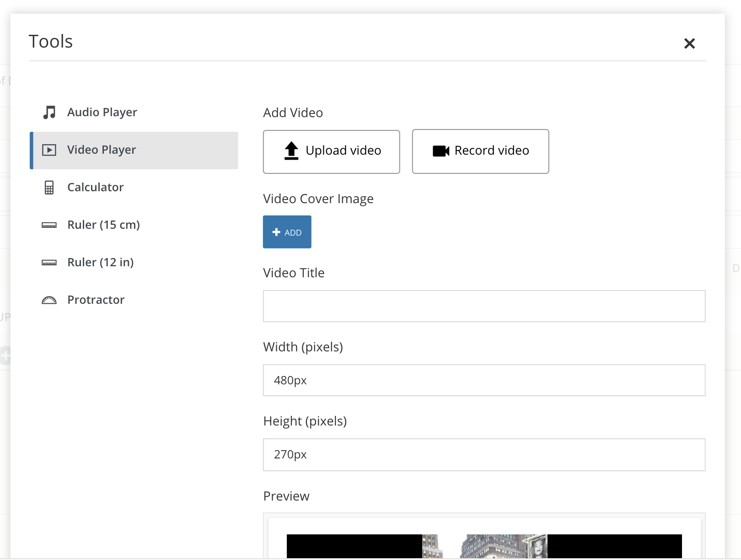Select Ruler (12 in) tool label
Image resolution: width=741 pixels, height=560 pixels.
(100, 262)
